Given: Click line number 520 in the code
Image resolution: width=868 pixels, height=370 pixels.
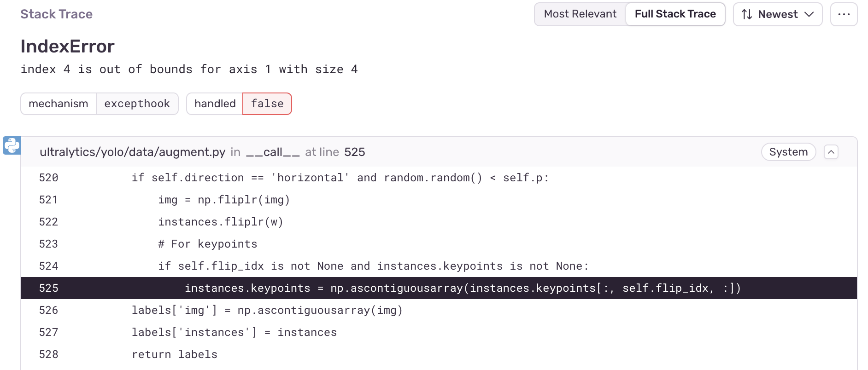Looking at the screenshot, I should click(48, 178).
